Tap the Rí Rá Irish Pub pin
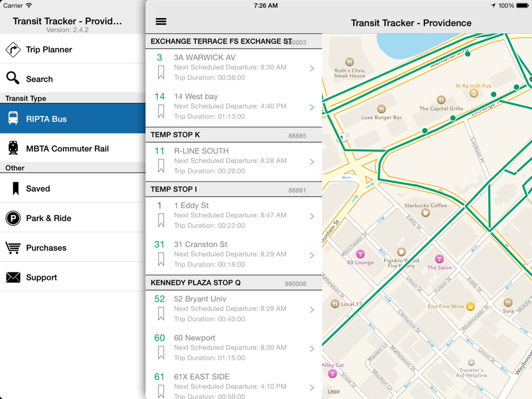Image resolution: width=532 pixels, height=399 pixels. [x=474, y=93]
